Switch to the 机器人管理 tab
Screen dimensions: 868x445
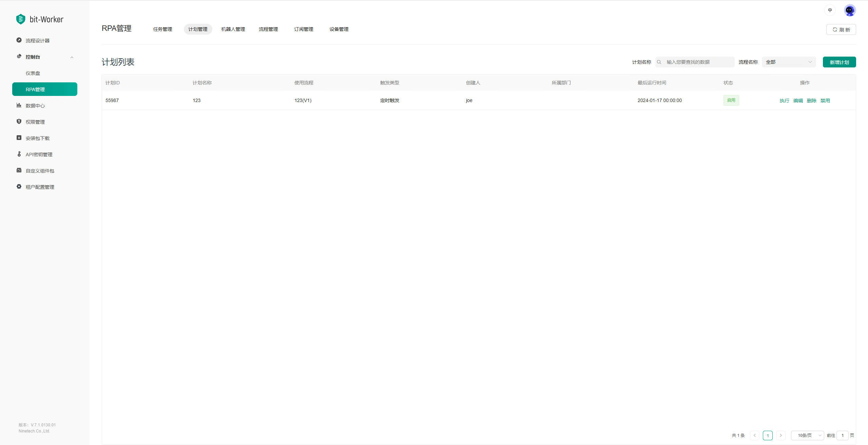coord(233,29)
